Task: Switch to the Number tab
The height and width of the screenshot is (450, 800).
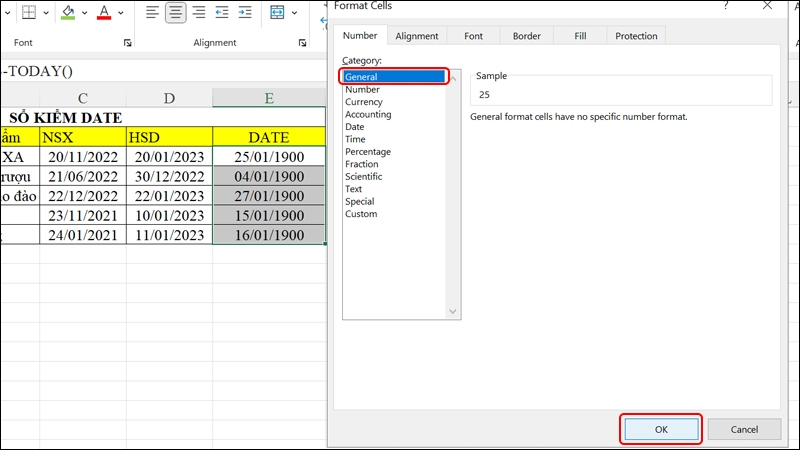Action: pyautogui.click(x=360, y=36)
